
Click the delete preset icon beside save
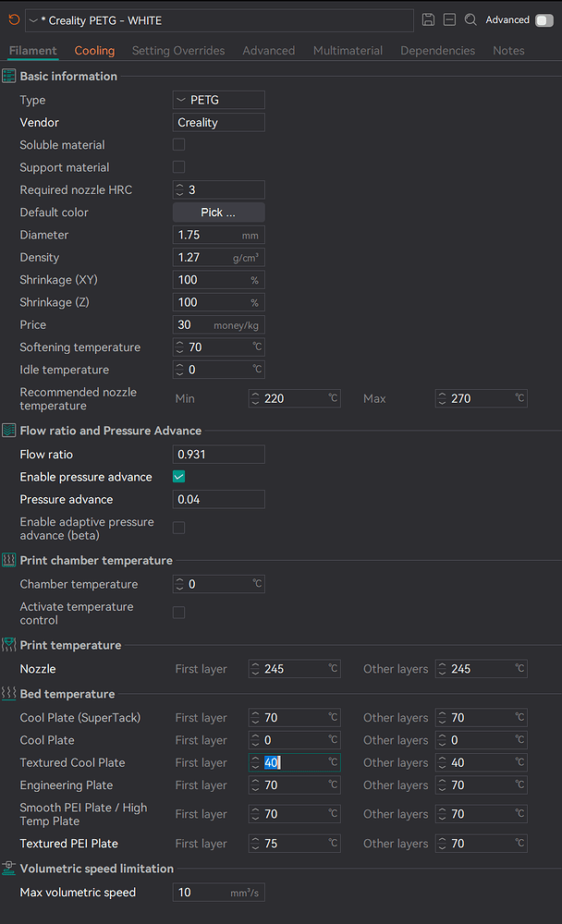click(449, 20)
